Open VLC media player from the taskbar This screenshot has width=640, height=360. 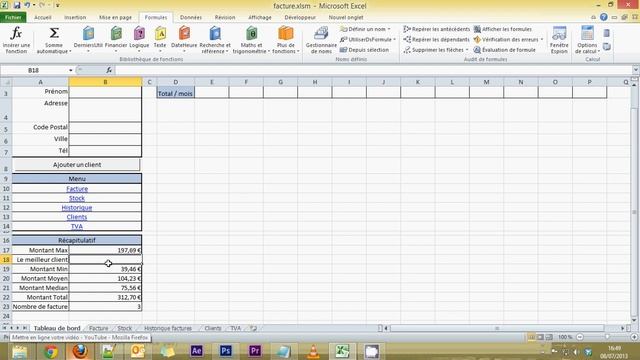[313, 351]
